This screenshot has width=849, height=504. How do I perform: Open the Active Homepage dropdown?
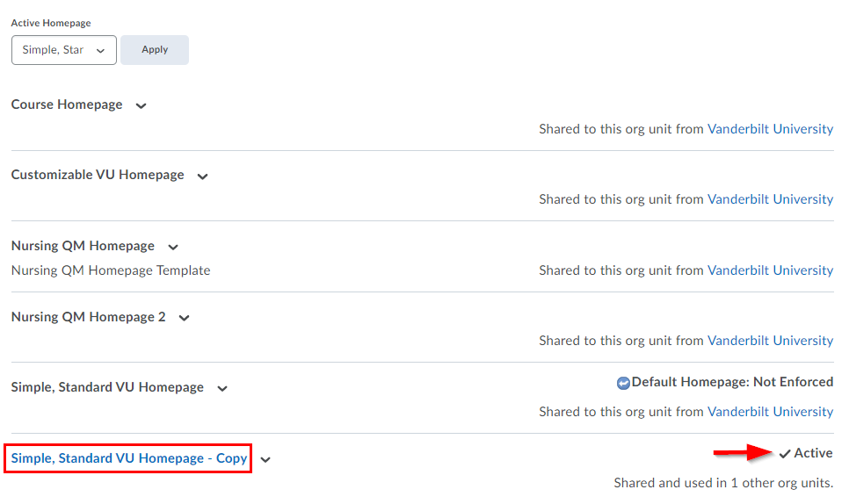point(64,50)
